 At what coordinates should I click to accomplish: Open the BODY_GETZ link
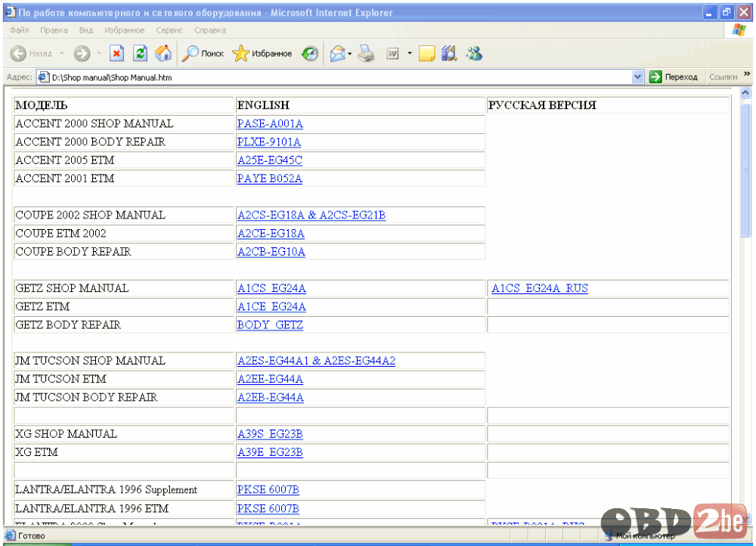[270, 325]
